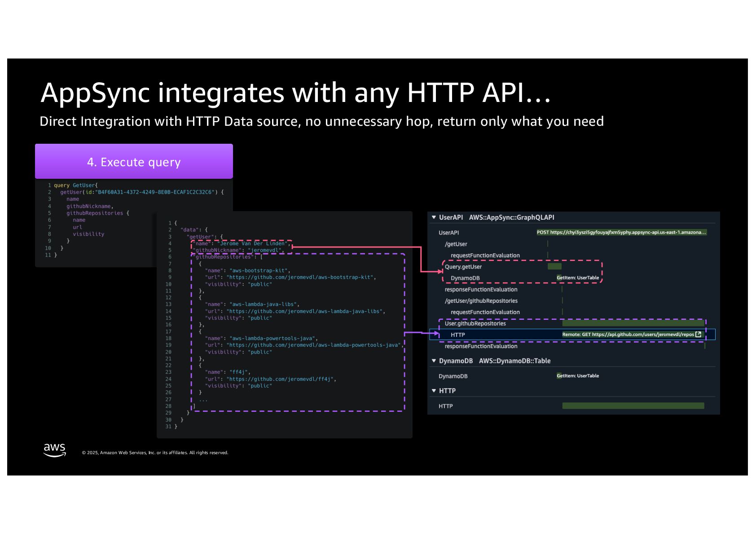The width and height of the screenshot is (756, 535).
Task: Collapse the UserAPI AWS::AppSync::GraphQLAPI section
Action: point(434,217)
